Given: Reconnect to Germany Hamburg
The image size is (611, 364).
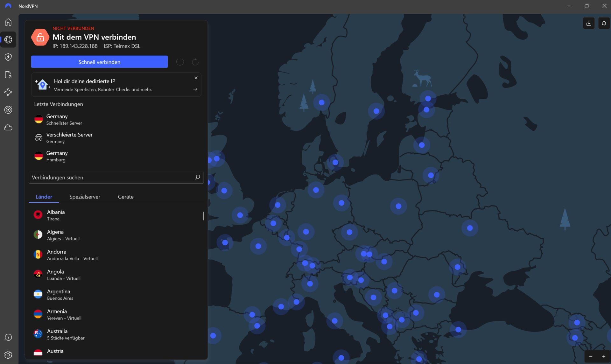Looking at the screenshot, I should pyautogui.click(x=116, y=156).
